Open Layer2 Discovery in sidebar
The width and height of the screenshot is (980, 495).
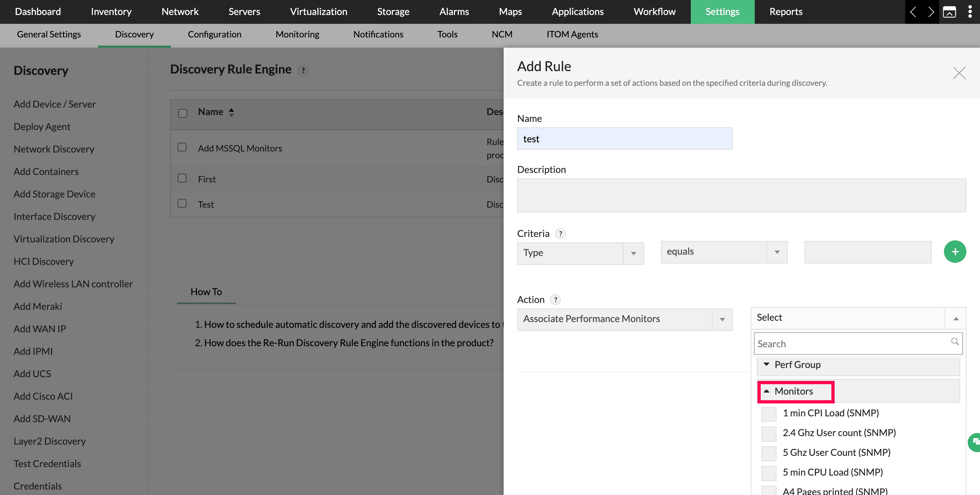click(49, 441)
